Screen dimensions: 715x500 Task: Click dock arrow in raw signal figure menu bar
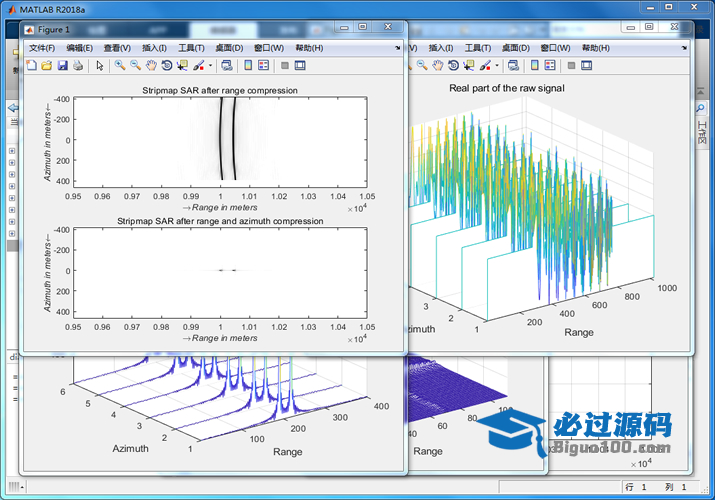coord(684,47)
